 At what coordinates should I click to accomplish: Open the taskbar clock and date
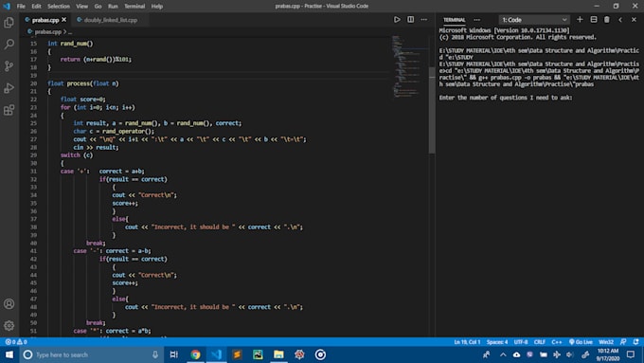608,354
